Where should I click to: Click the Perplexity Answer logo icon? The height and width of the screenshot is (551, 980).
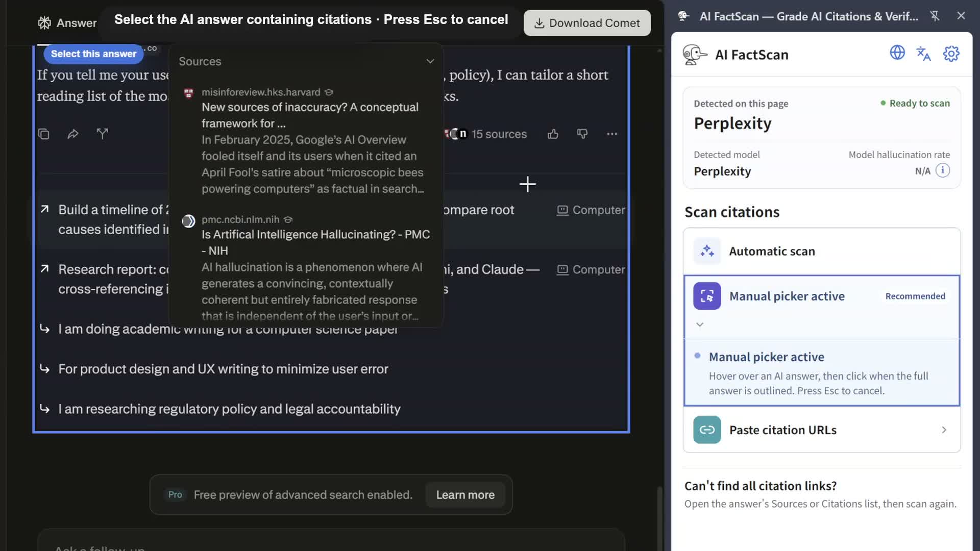(x=44, y=23)
